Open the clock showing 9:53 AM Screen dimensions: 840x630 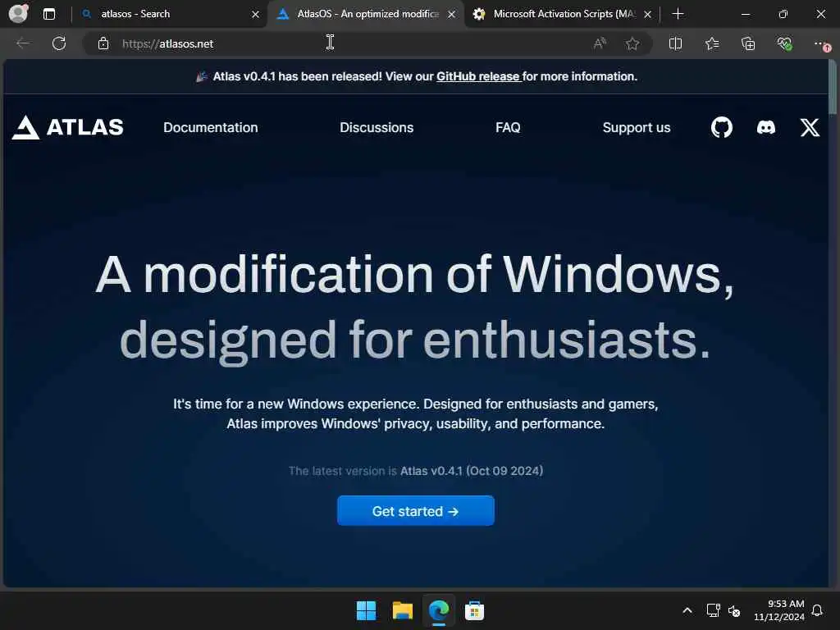779,610
